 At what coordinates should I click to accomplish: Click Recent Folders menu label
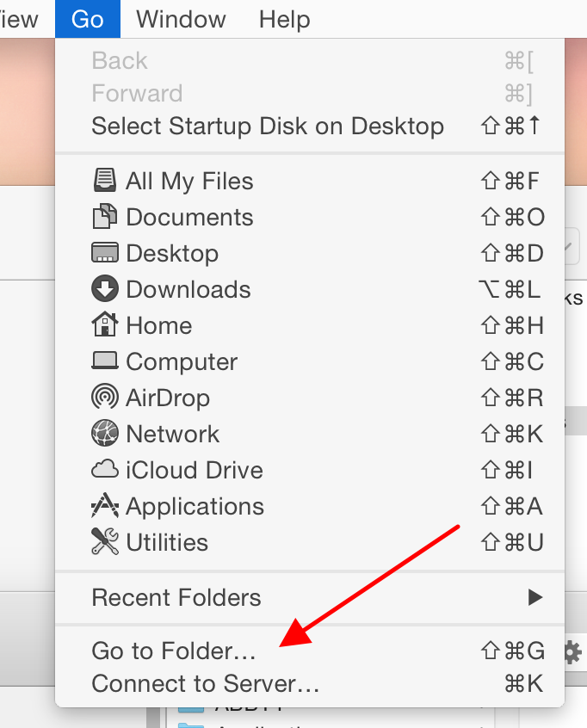[x=176, y=597]
